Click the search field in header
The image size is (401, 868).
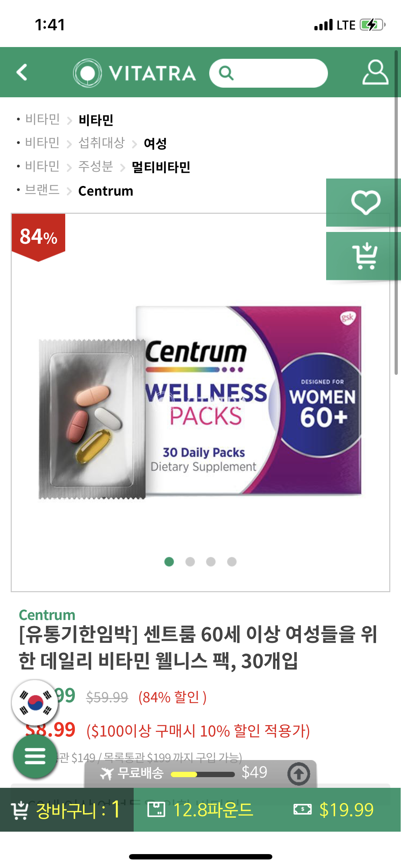pos(268,73)
